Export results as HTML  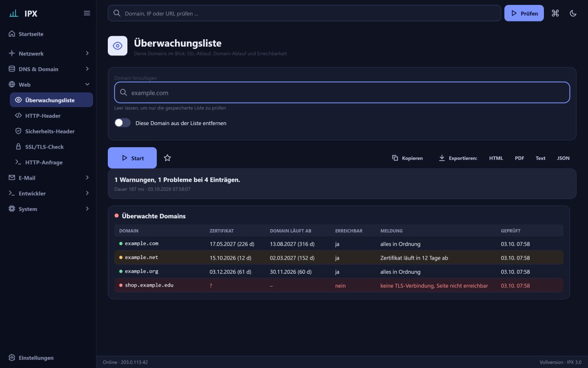point(496,158)
